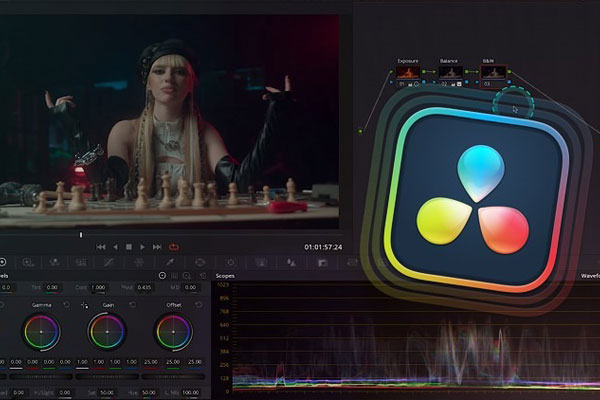The image size is (600, 400).
Task: Select the Balance node 02 thumbnail
Action: 450,72
